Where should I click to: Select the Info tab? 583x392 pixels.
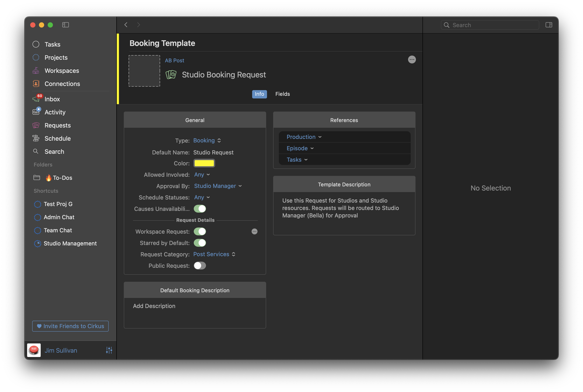[259, 94]
